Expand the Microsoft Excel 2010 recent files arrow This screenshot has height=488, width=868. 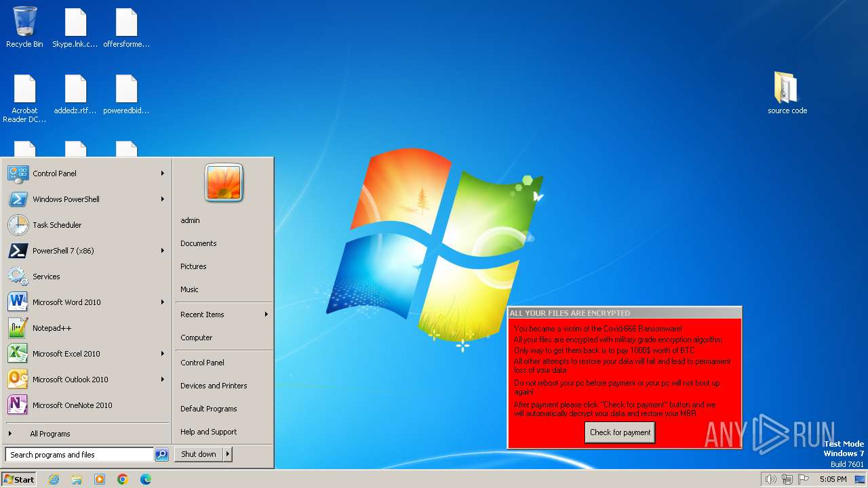(x=163, y=354)
